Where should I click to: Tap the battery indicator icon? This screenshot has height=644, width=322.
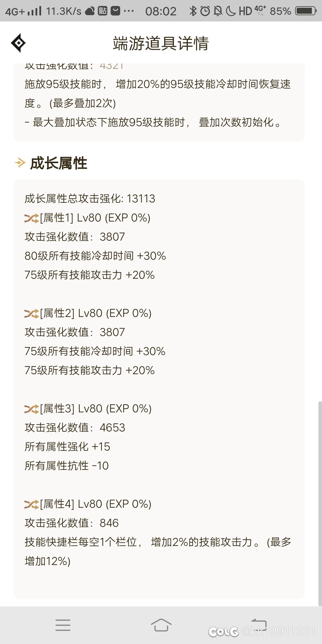(x=306, y=11)
